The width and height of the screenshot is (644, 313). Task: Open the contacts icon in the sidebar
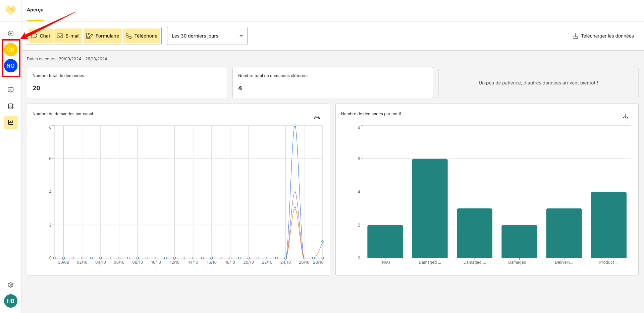(11, 106)
